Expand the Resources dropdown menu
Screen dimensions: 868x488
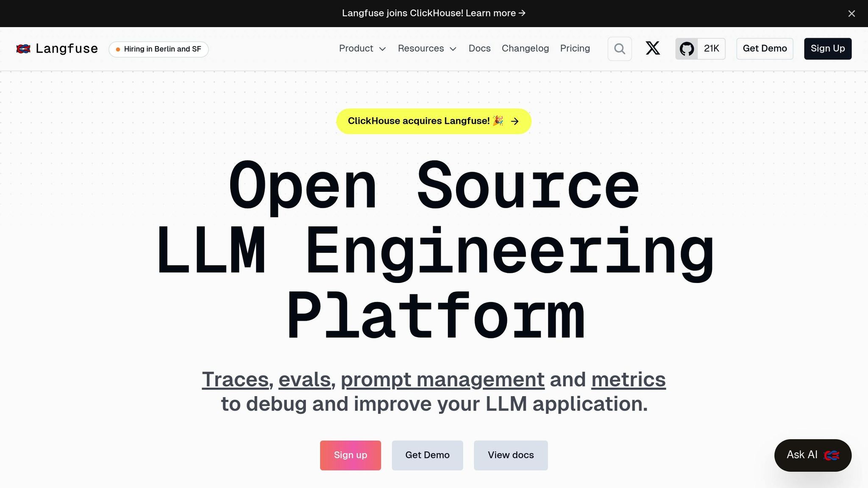427,49
